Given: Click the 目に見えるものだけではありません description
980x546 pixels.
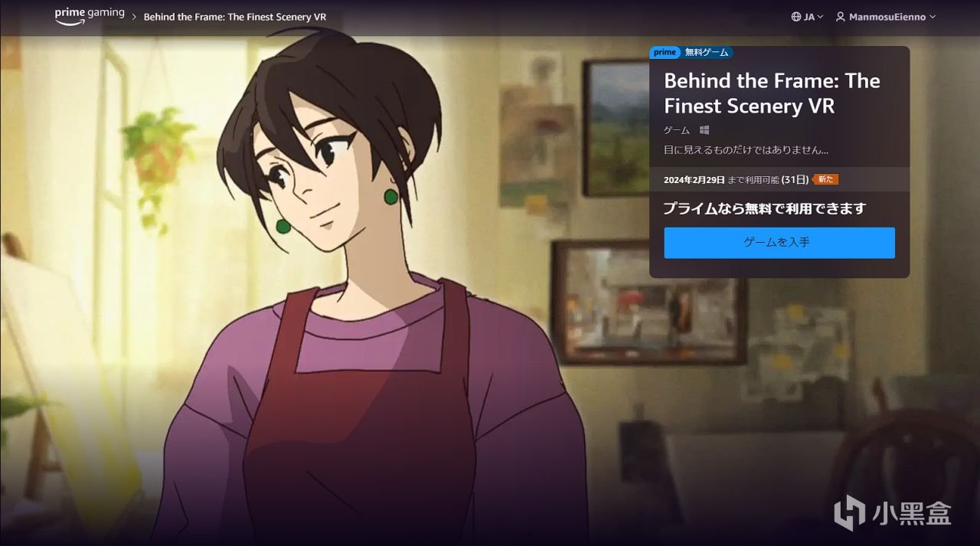Looking at the screenshot, I should 746,150.
